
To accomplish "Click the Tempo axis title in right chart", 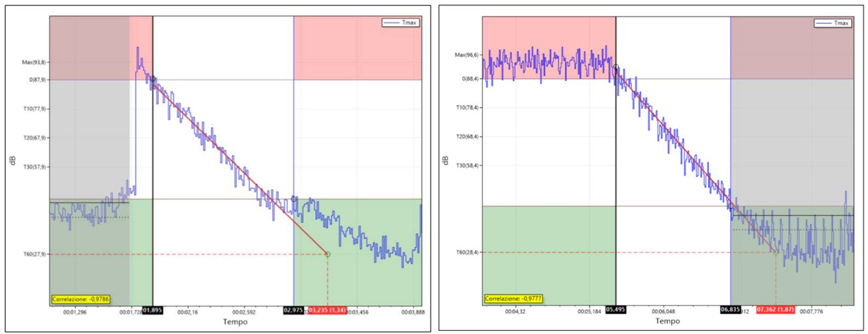I will click(668, 321).
